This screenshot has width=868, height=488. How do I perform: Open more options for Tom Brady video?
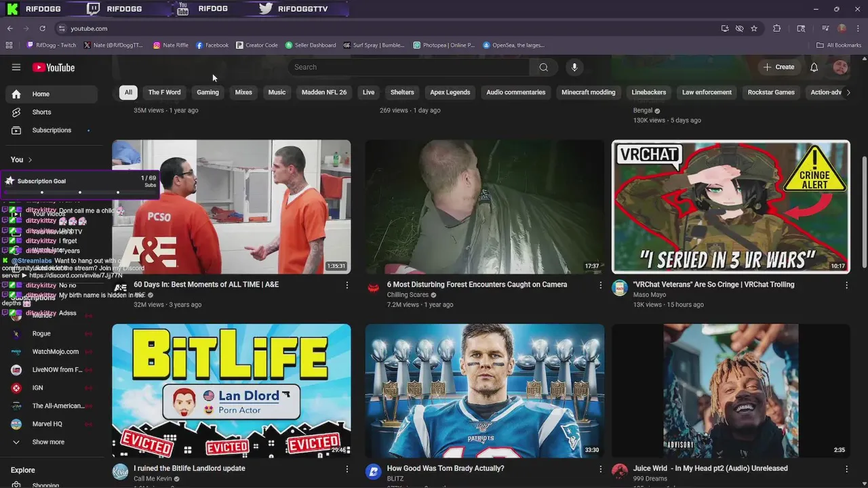coord(600,469)
